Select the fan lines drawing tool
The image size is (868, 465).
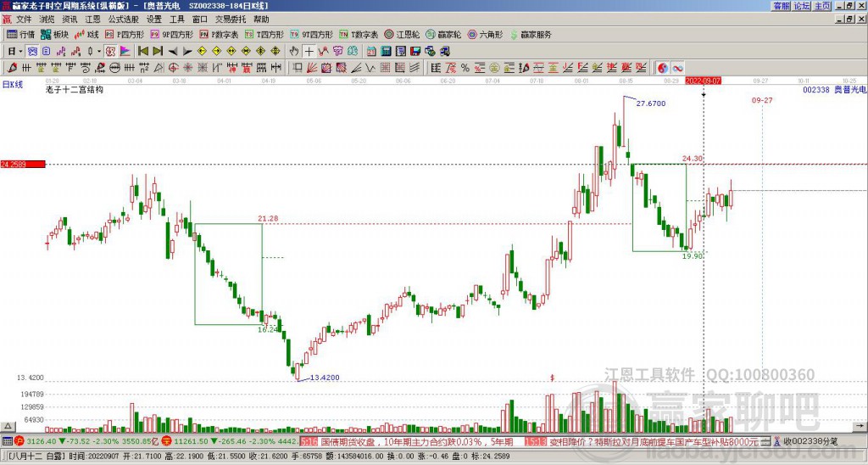pos(311,68)
